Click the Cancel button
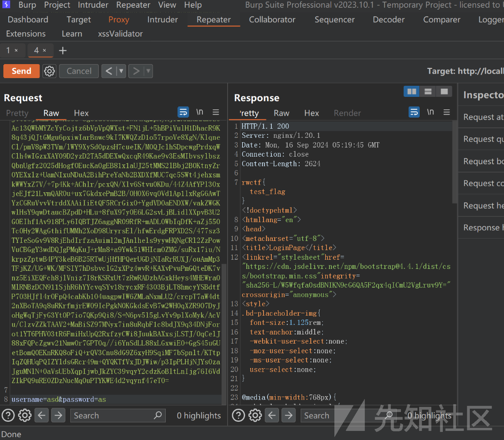 79,71
